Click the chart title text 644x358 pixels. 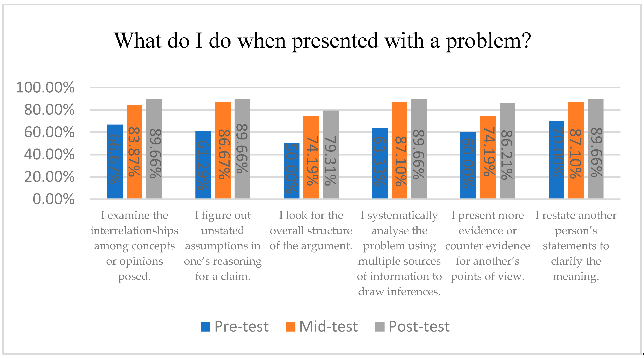pos(323,40)
